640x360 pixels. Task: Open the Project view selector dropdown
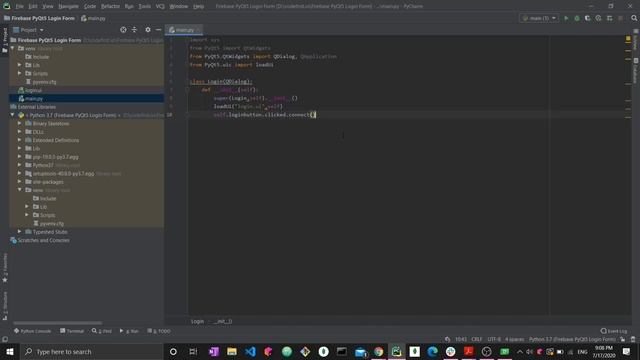pos(28,30)
